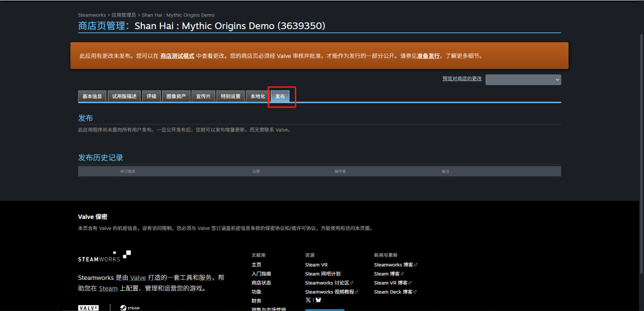The width and height of the screenshot is (644, 311).
Task: Click the 资源 footer column heading
Action: pyautogui.click(x=309, y=255)
